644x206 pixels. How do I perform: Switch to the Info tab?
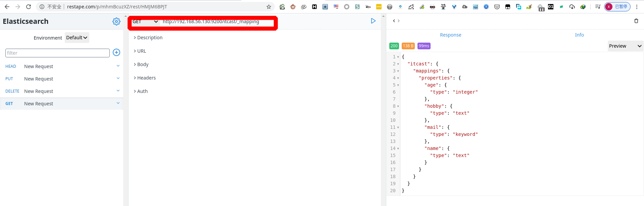click(579, 35)
